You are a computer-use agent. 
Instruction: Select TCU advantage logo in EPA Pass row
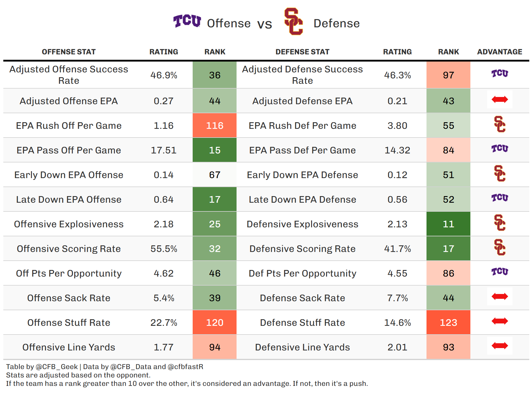500,149
